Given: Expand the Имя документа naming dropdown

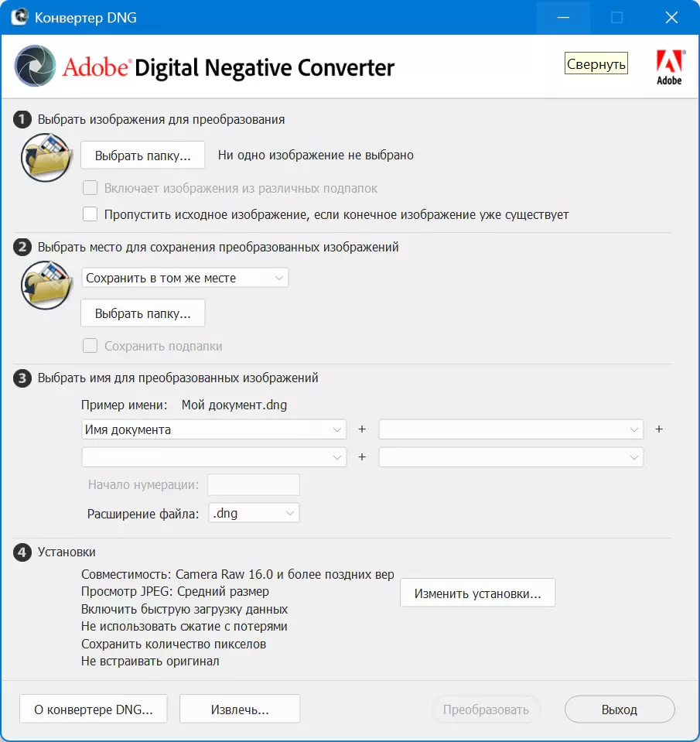Looking at the screenshot, I should tap(213, 429).
